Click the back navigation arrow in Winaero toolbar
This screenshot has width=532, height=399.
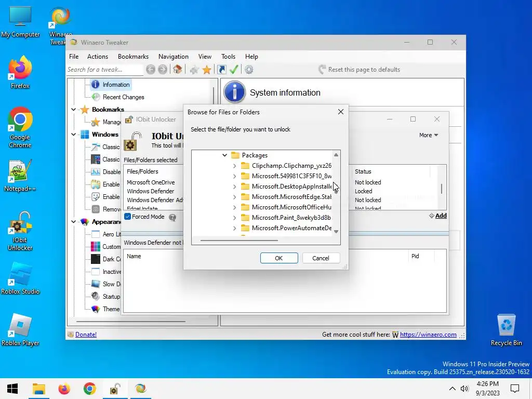151,70
